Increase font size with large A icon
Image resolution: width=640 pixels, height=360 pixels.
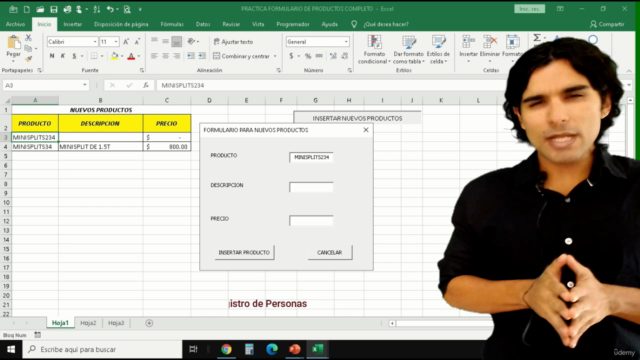(126, 42)
